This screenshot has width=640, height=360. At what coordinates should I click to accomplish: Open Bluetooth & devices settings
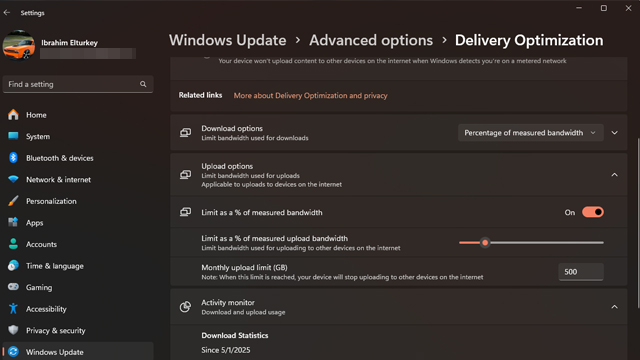78,158
